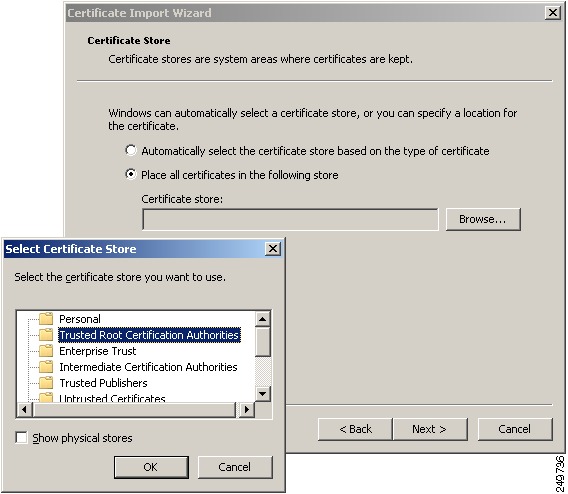Click the store list scroll up arrow
The height and width of the screenshot is (494, 568).
click(263, 319)
